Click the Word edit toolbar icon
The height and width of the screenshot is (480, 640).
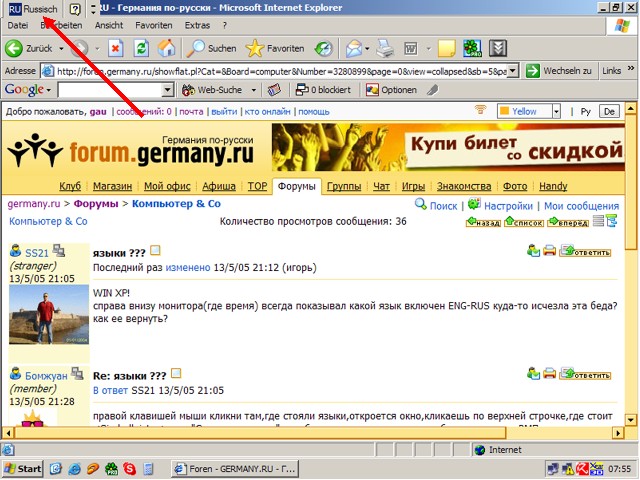tap(411, 49)
